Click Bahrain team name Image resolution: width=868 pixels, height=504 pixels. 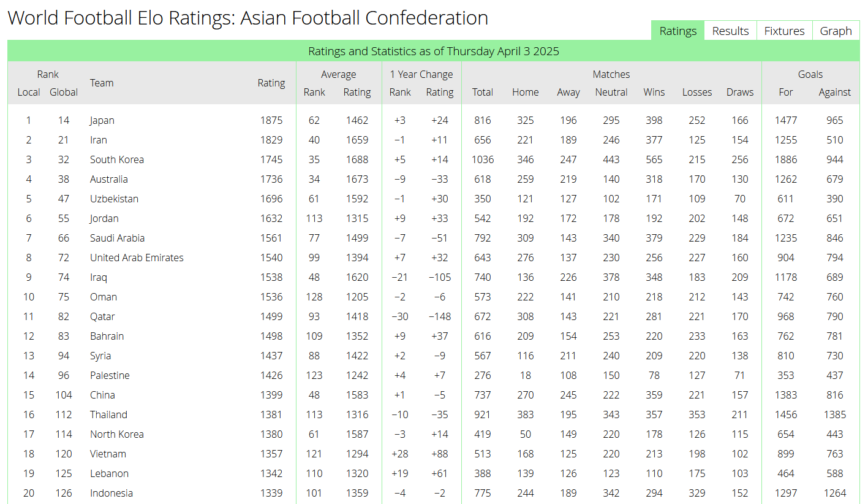pos(107,336)
